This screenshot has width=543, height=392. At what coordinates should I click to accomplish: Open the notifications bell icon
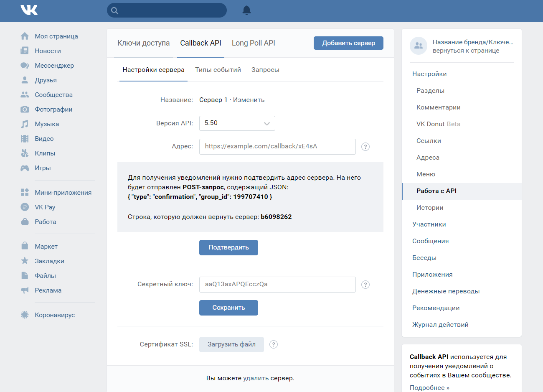tap(246, 10)
